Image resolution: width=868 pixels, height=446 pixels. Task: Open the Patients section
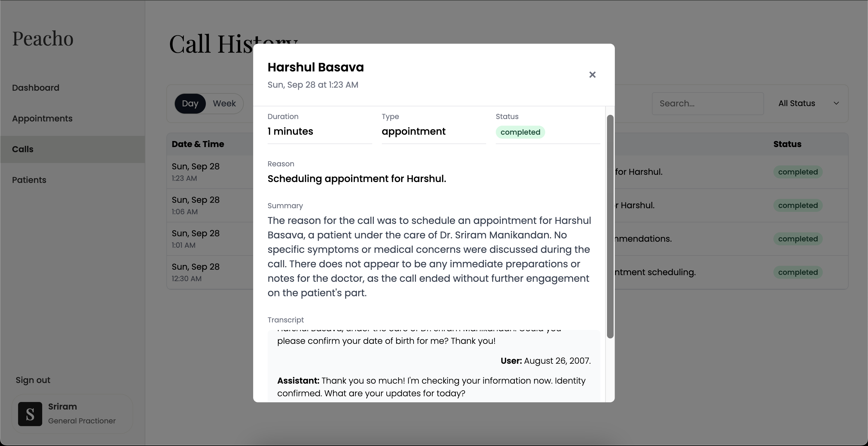(29, 180)
